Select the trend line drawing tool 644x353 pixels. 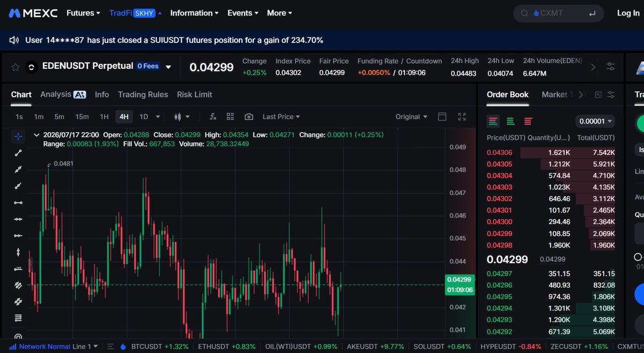pos(18,153)
